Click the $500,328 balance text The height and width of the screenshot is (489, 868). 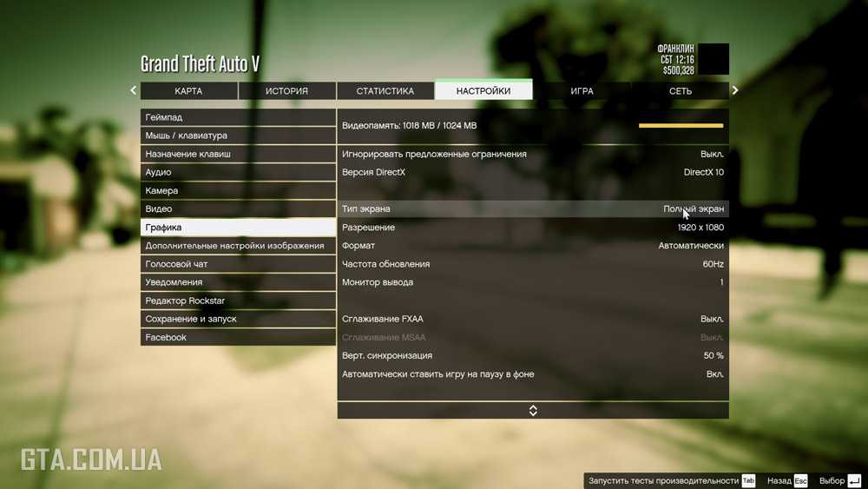(678, 71)
